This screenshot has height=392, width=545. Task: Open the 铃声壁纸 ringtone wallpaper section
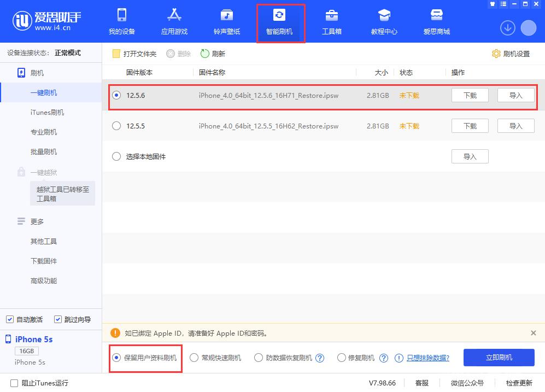pos(226,22)
